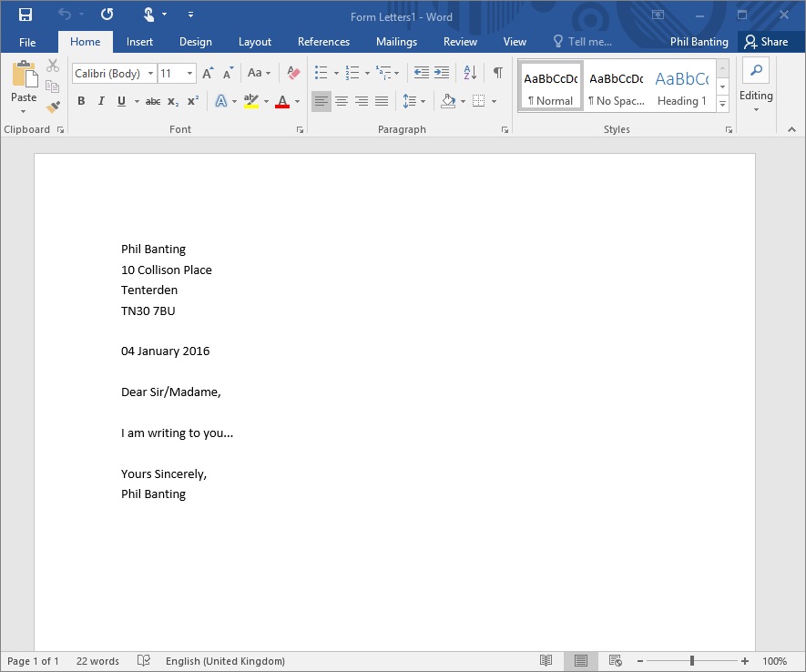Click the zoom slider handle
Viewport: 806px width, 672px height.
(692, 661)
